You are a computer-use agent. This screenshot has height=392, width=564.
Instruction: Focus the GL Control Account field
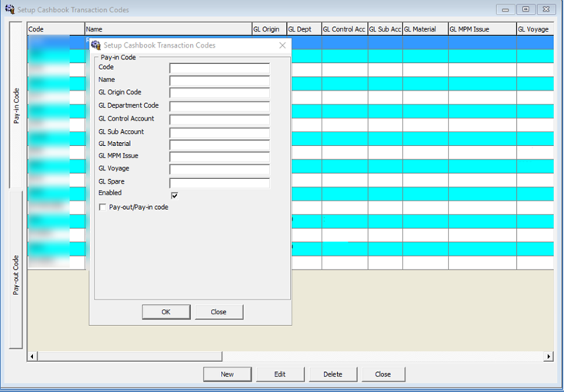219,119
